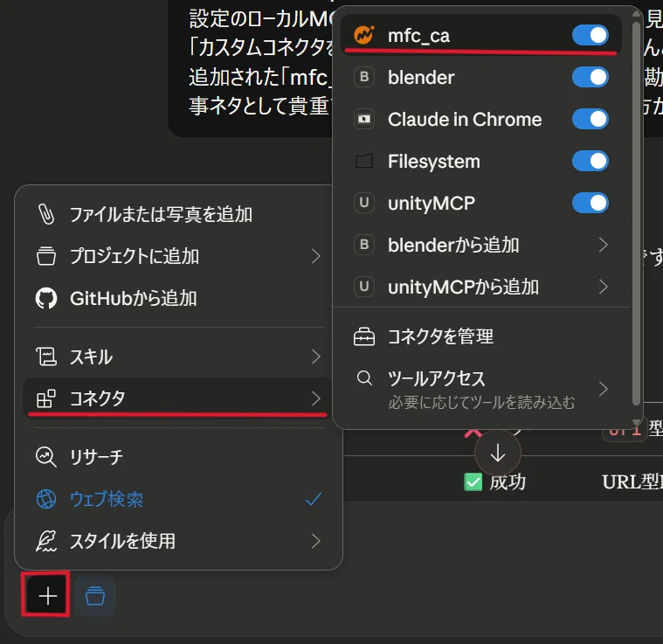Click 必要に応じてツールを読み込む subtitle
This screenshot has height=644, width=663.
[481, 402]
